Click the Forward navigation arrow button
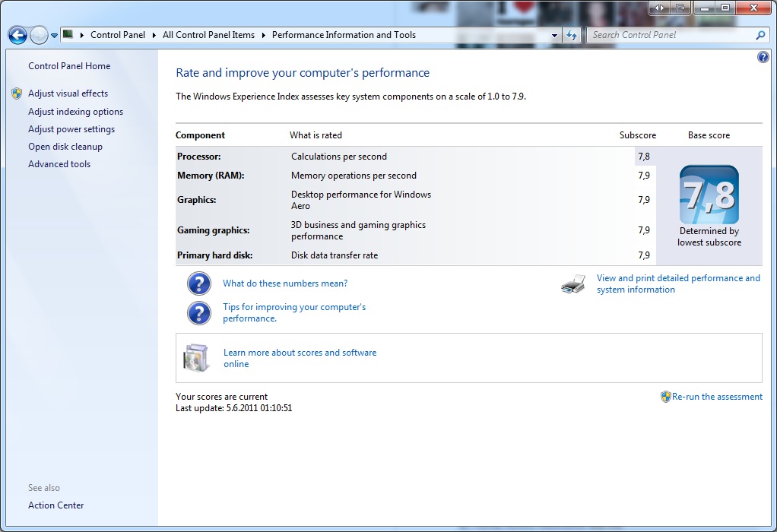Screen dimensions: 777x532 tap(39, 35)
